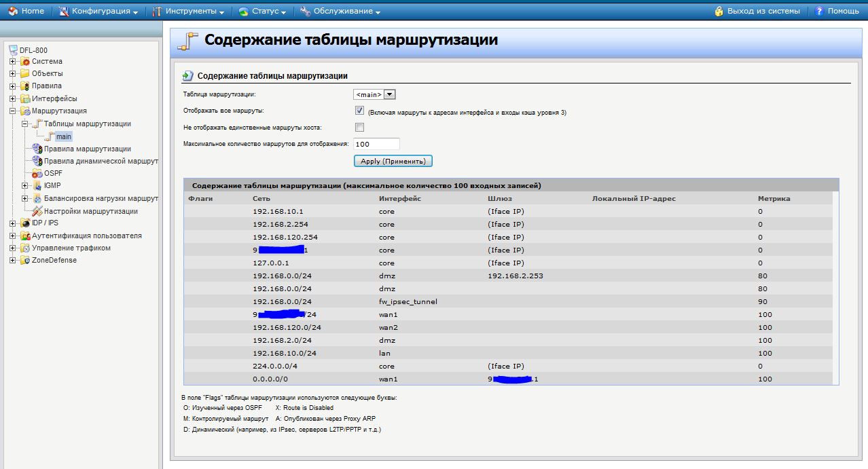
Task: Select the main routing table tree item
Action: coord(63,136)
